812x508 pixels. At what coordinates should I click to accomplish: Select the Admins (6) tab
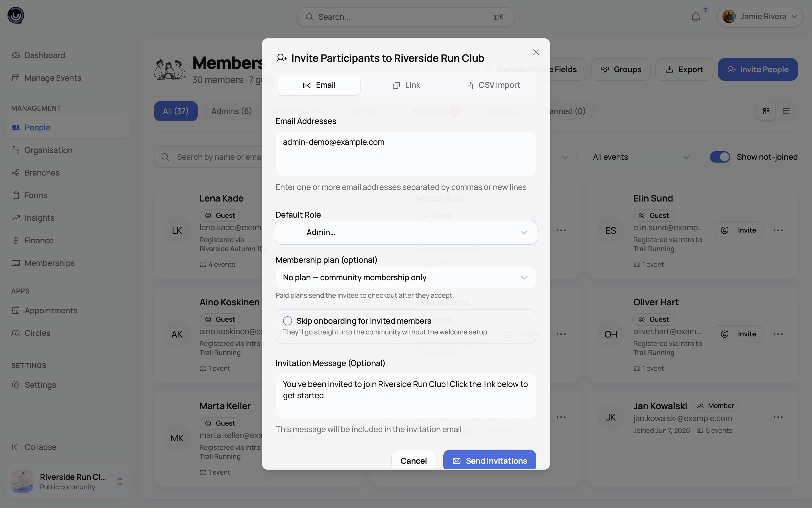tap(231, 111)
